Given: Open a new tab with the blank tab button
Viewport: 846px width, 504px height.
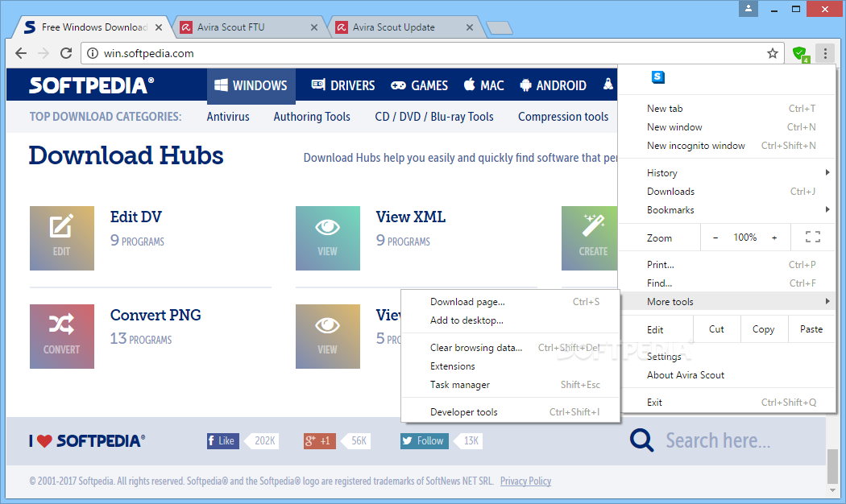Looking at the screenshot, I should click(x=499, y=27).
